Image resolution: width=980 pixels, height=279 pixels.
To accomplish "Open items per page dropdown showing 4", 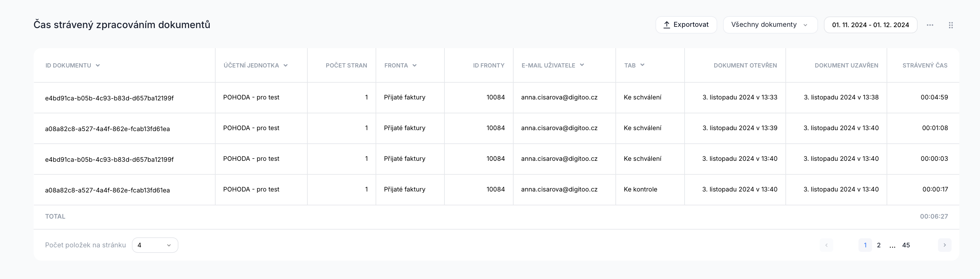I will coord(155,245).
